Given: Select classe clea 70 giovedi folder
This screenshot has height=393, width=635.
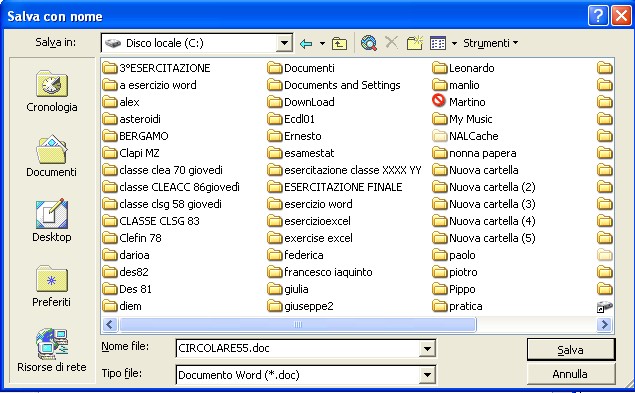Looking at the screenshot, I should click(162, 170).
